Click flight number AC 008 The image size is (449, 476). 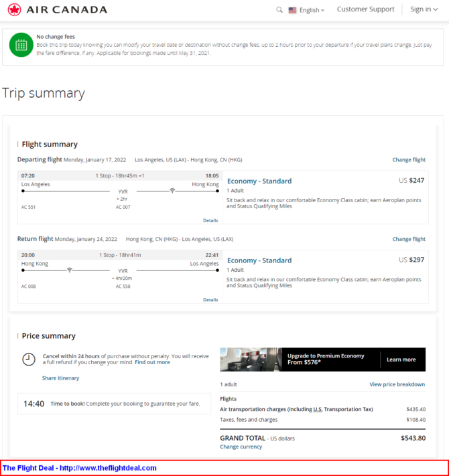(28, 287)
